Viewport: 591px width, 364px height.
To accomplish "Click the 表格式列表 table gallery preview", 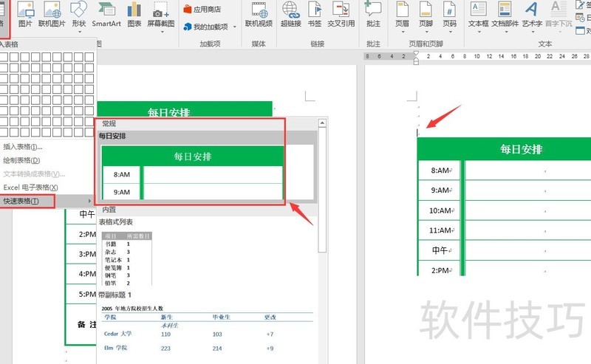I will click(x=127, y=258).
